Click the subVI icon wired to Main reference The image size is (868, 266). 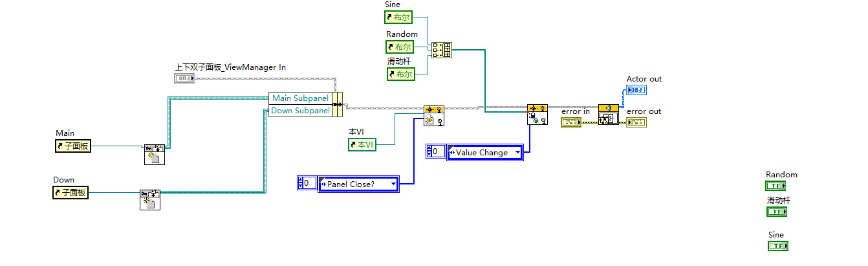click(154, 155)
